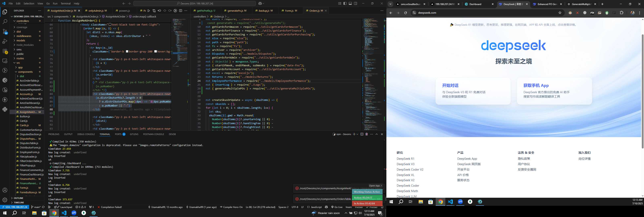Click Go Back arrow in VS Code title bar
Screen dimensions: 644x217
click(124, 3)
